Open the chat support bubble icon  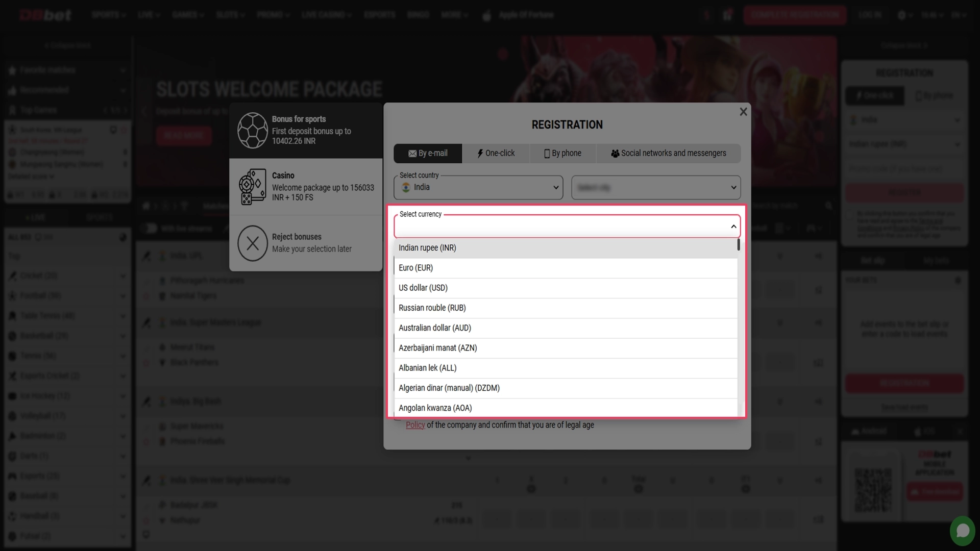963,530
